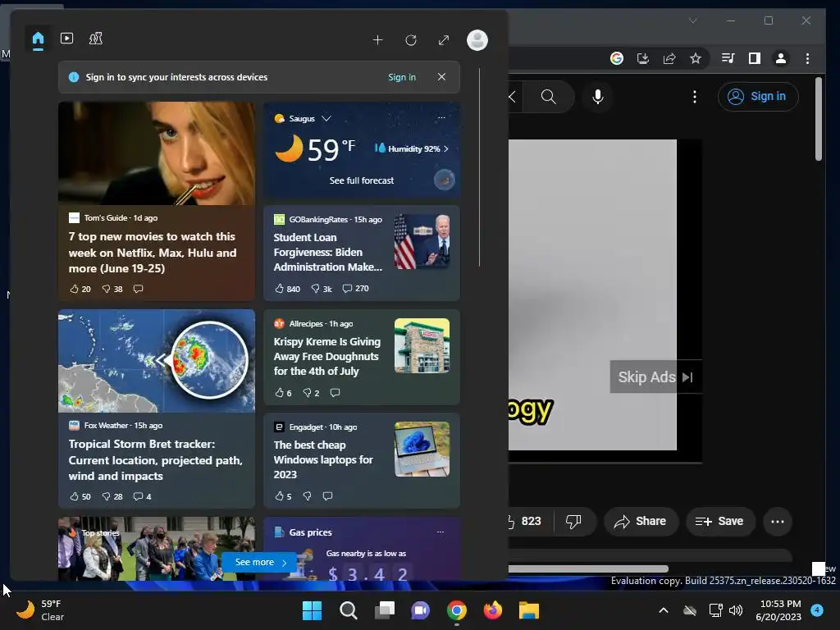The image size is (840, 630).
Task: Search YouTube by voice microphone
Action: tap(598, 97)
